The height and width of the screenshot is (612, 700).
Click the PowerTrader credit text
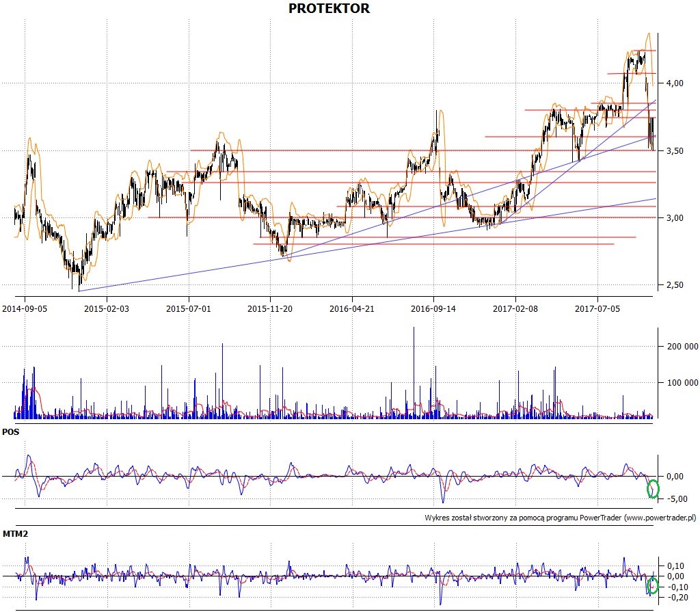point(561,518)
